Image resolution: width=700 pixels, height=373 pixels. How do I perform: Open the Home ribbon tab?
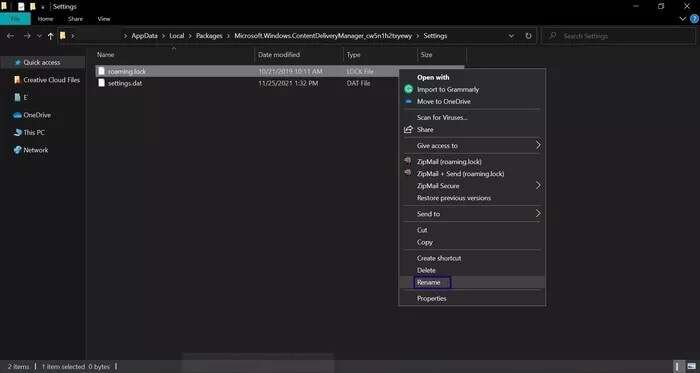[46, 19]
